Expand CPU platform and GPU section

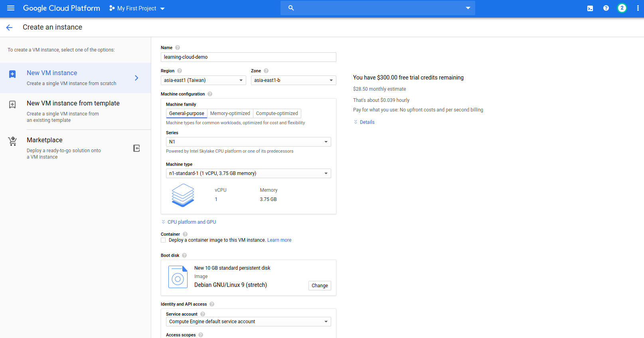(189, 222)
